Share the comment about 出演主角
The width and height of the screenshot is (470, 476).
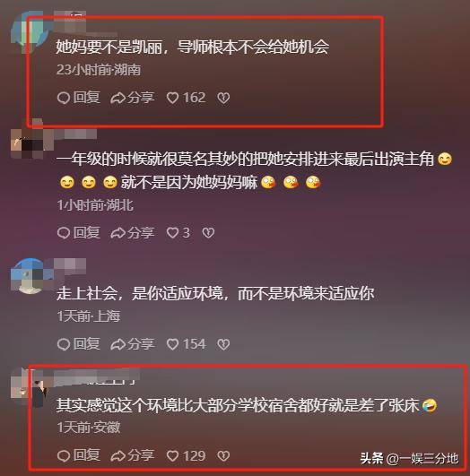133,233
